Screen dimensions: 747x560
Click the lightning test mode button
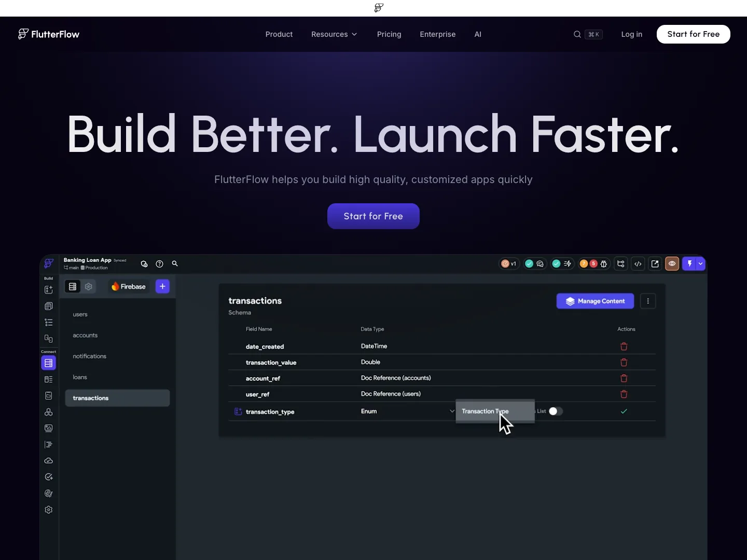[689, 264]
